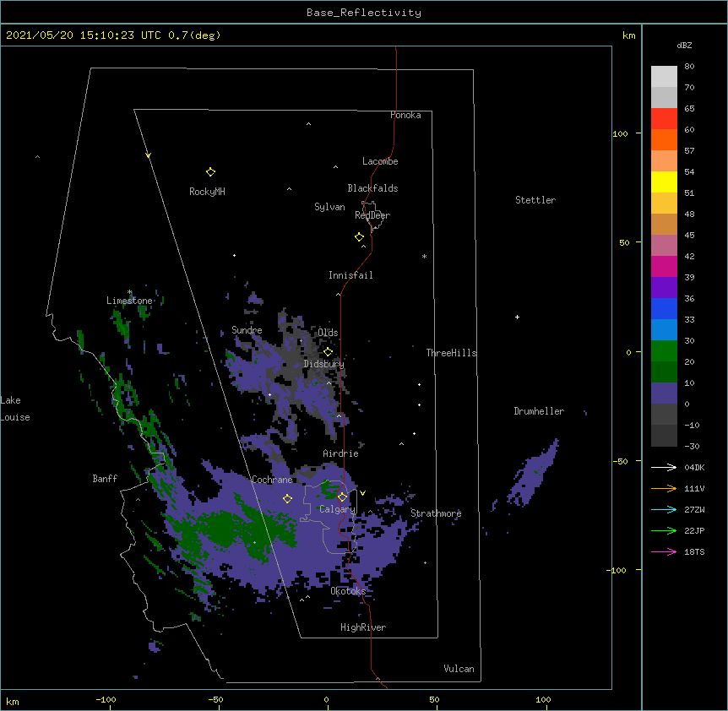Click the yellow 54 dBZ color swatch
This screenshot has height=711, width=728.
coord(664,182)
